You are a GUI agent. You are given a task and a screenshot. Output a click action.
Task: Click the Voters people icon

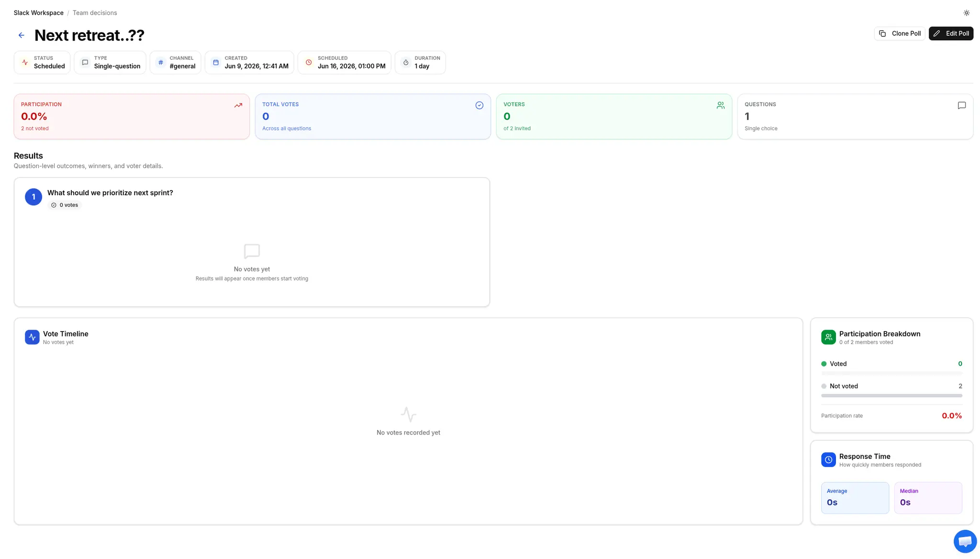click(721, 105)
